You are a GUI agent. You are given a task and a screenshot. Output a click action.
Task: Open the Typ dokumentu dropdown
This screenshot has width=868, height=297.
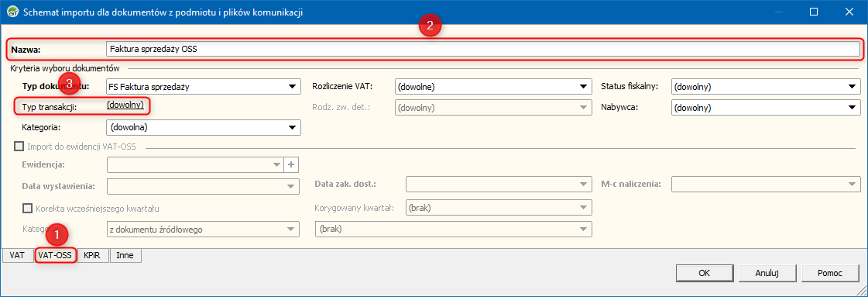203,86
